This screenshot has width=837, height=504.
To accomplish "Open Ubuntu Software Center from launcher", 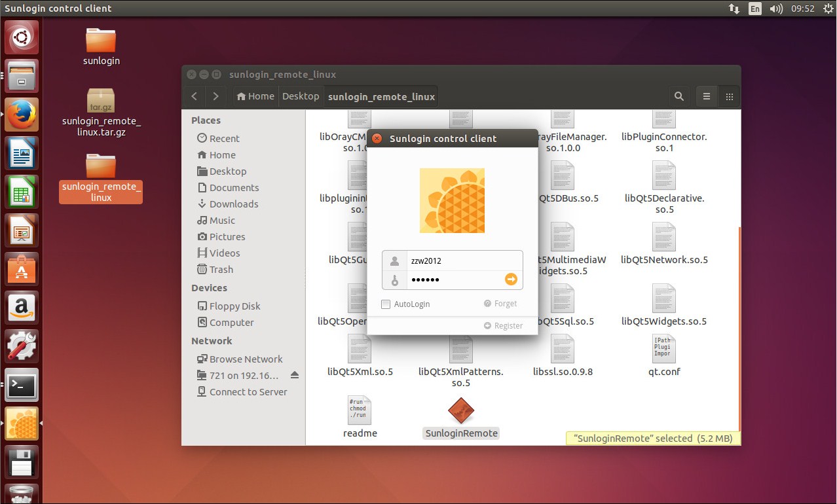I will (x=22, y=269).
